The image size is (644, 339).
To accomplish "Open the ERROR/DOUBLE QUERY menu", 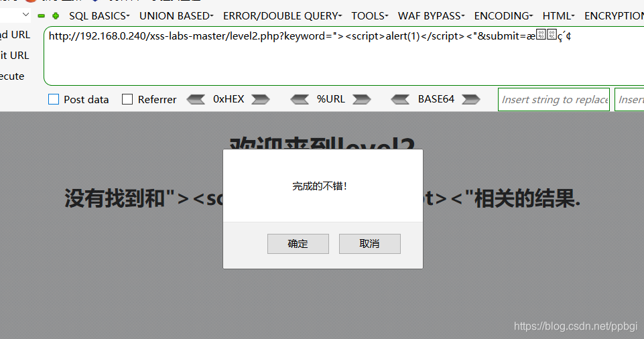I will (x=283, y=16).
